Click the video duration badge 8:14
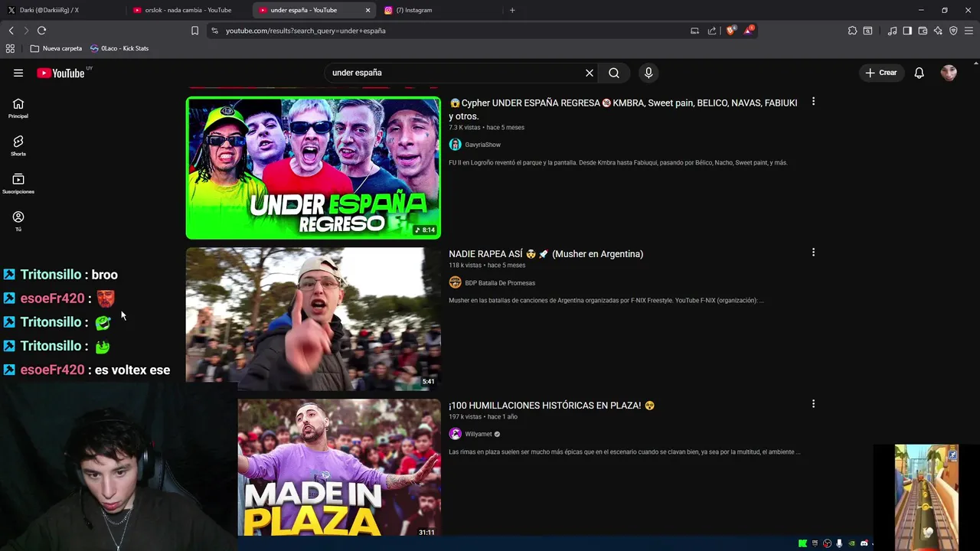Screen dimensions: 980x551 (x=425, y=230)
